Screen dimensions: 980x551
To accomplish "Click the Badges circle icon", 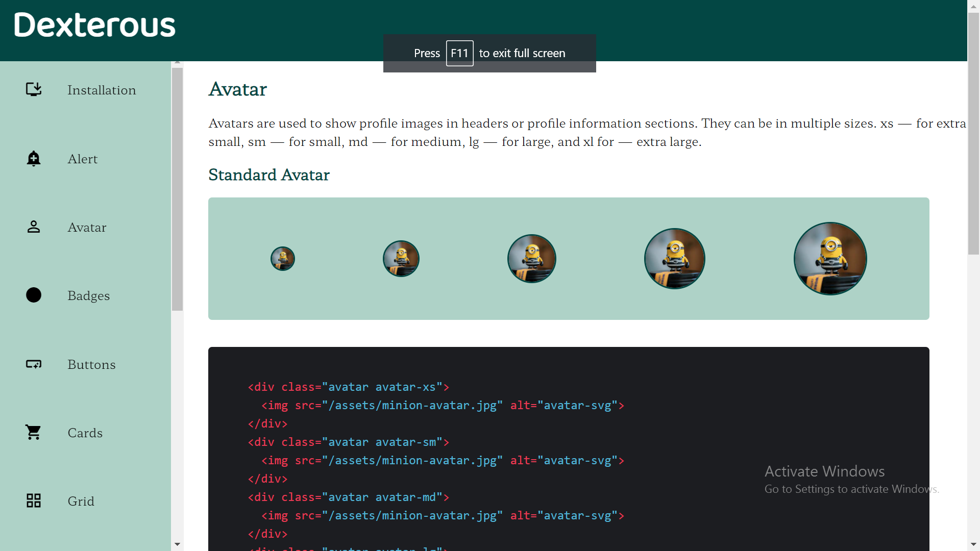I will point(33,295).
